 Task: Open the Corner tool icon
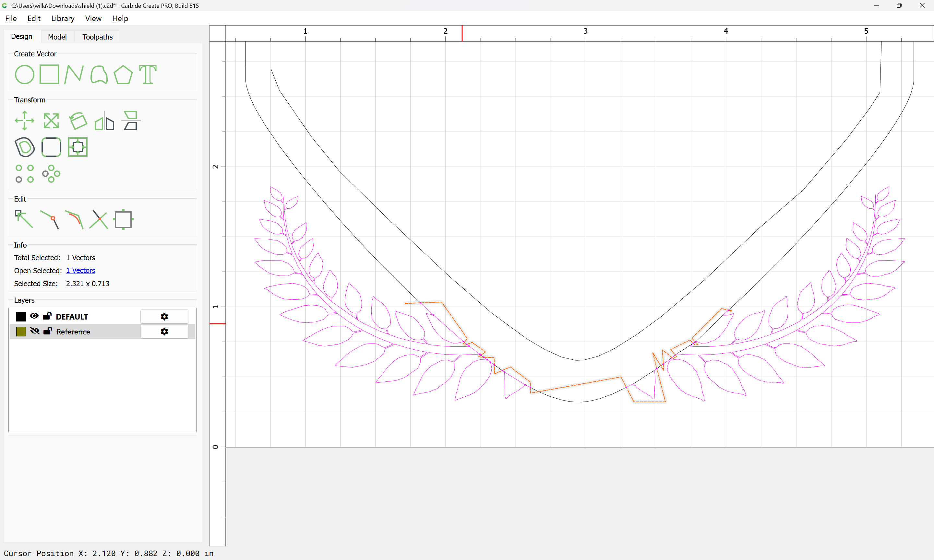coord(51,147)
